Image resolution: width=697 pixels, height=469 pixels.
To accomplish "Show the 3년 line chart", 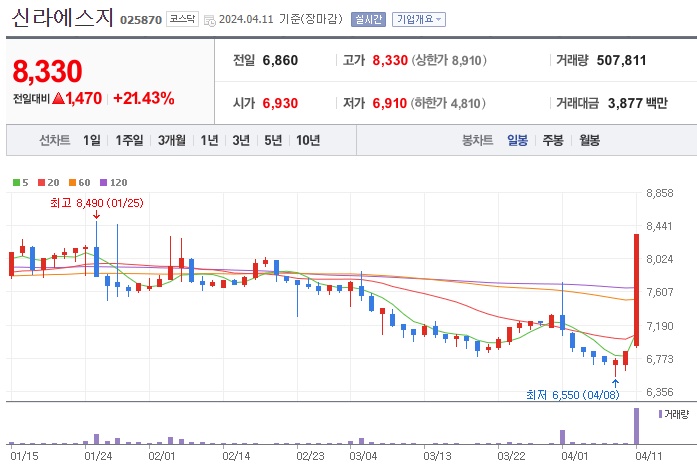I will tap(241, 140).
